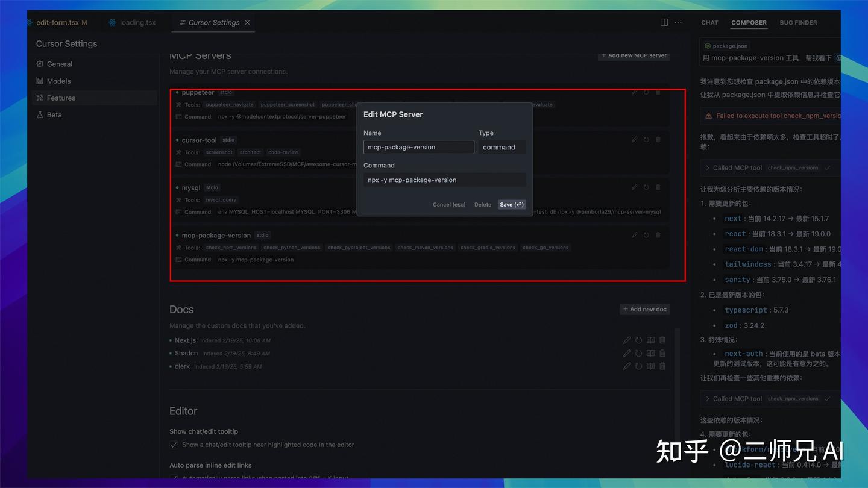Screen dimensions: 868x488
Task: Enable Show chat/edit tooltip checkbox
Action: pos(174,444)
